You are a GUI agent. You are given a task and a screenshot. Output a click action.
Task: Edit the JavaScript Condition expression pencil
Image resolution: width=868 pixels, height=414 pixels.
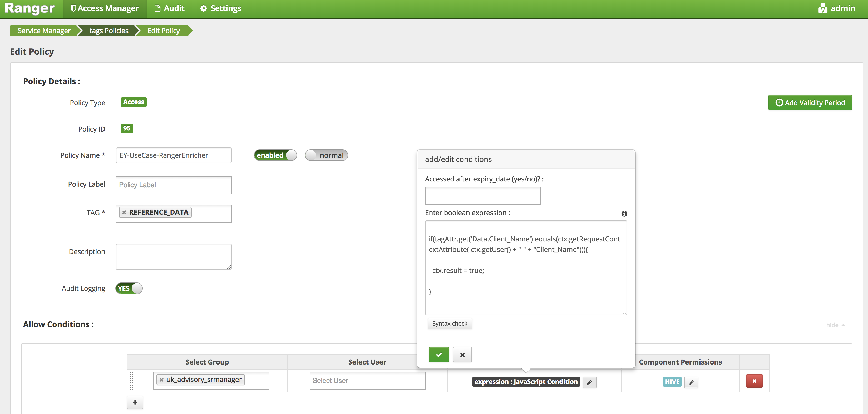click(x=589, y=382)
